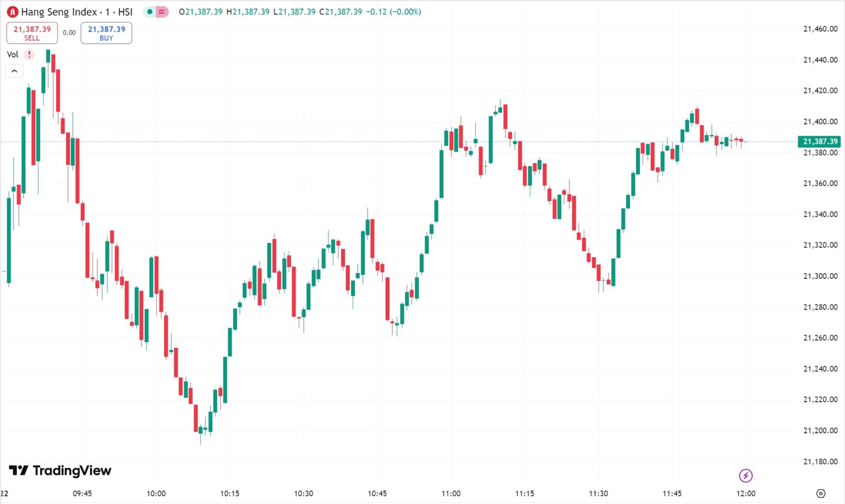Click the 12:00 time axis label
Viewport: 845px width, 504px height.
(746, 494)
